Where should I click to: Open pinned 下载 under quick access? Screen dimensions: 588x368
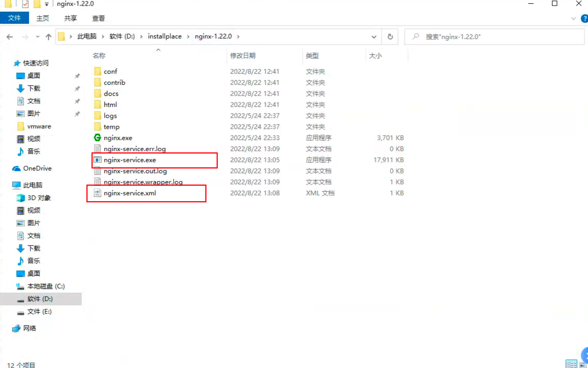click(34, 88)
